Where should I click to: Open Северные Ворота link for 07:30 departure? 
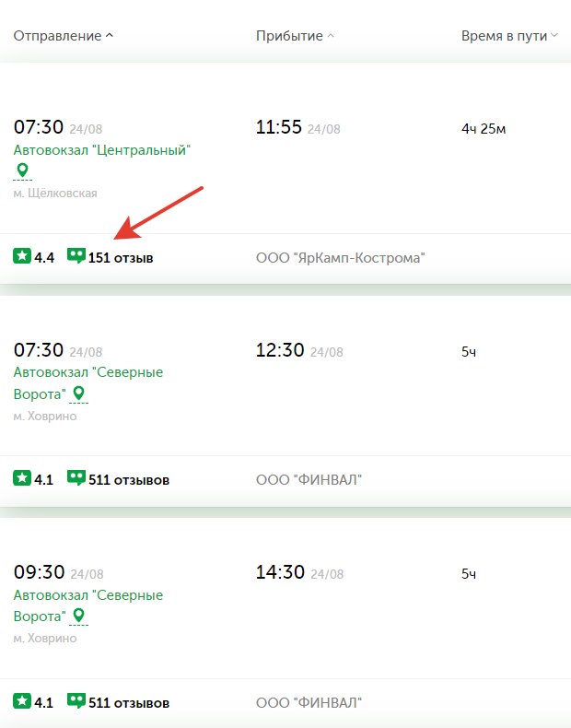pos(88,383)
